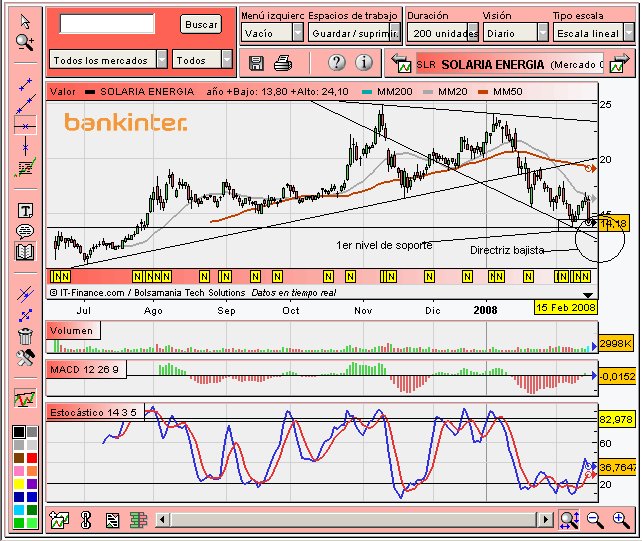Toggle the horizontal line drawing tool
The image size is (642, 541).
tap(25, 126)
